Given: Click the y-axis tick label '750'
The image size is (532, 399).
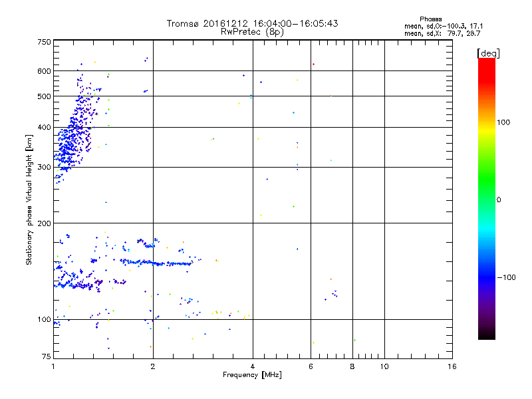Looking at the screenshot, I should coord(44,42).
